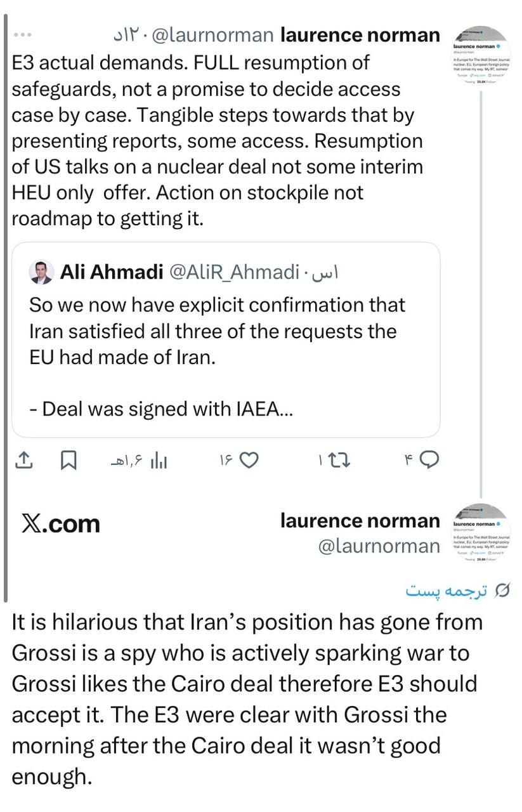Click the ترجمه پست translate post link
The width and height of the screenshot is (522, 812).
pos(447,591)
